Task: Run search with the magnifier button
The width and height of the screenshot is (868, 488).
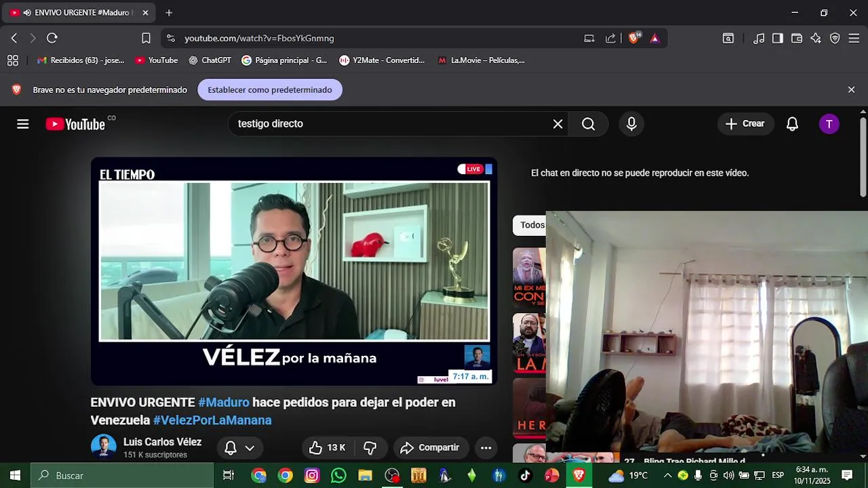Action: click(x=589, y=124)
